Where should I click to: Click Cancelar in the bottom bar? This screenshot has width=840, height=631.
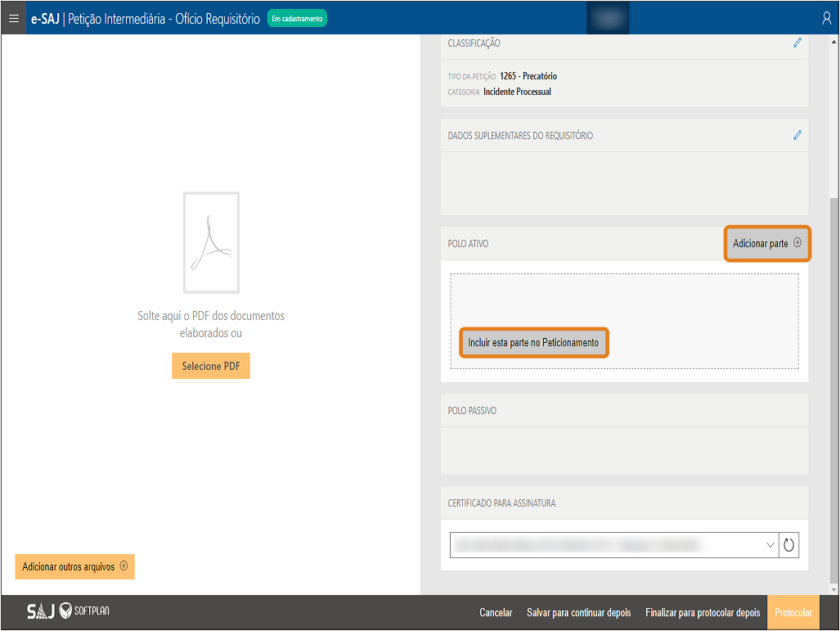tap(496, 612)
